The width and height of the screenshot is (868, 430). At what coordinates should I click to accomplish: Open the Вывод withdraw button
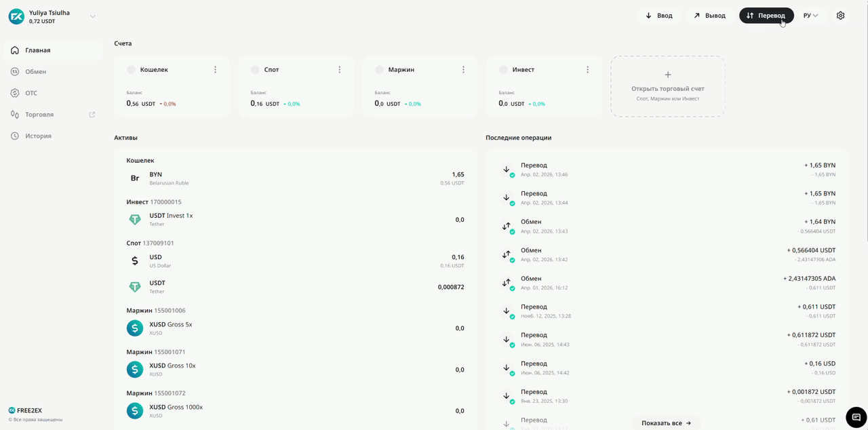coord(709,16)
